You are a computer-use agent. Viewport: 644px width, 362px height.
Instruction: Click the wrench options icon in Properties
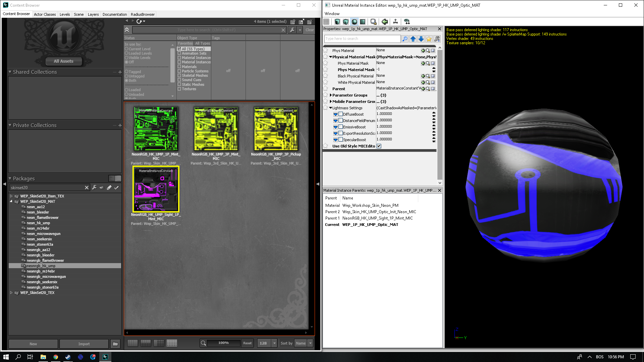pos(437,39)
